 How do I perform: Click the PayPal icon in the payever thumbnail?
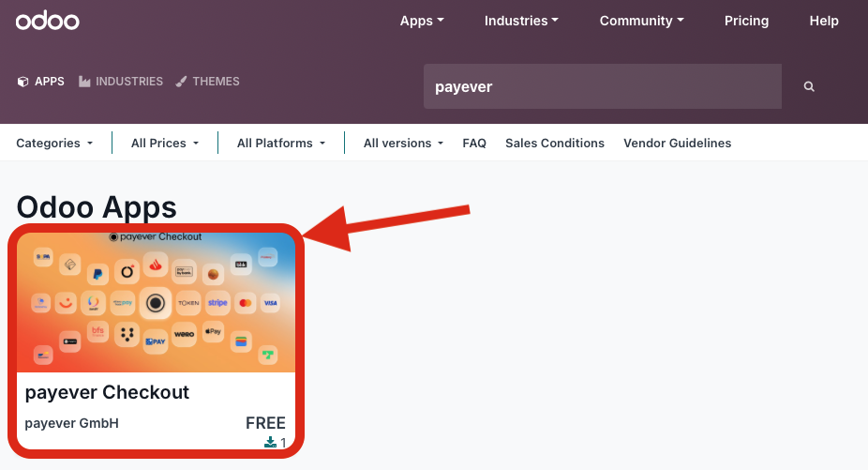[98, 273]
